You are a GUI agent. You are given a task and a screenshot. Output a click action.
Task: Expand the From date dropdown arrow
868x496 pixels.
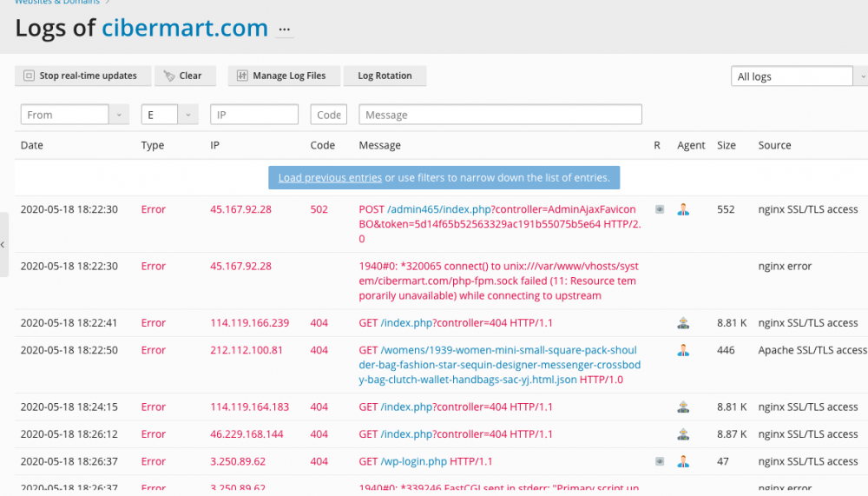118,115
